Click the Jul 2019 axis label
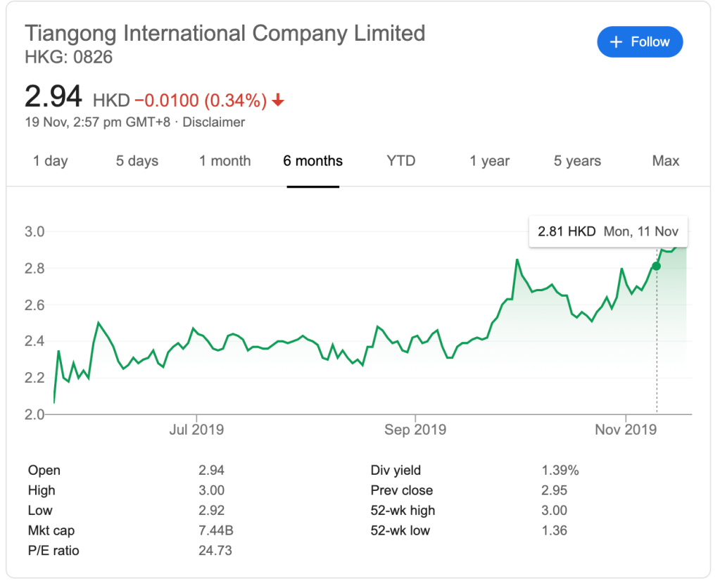 196,429
